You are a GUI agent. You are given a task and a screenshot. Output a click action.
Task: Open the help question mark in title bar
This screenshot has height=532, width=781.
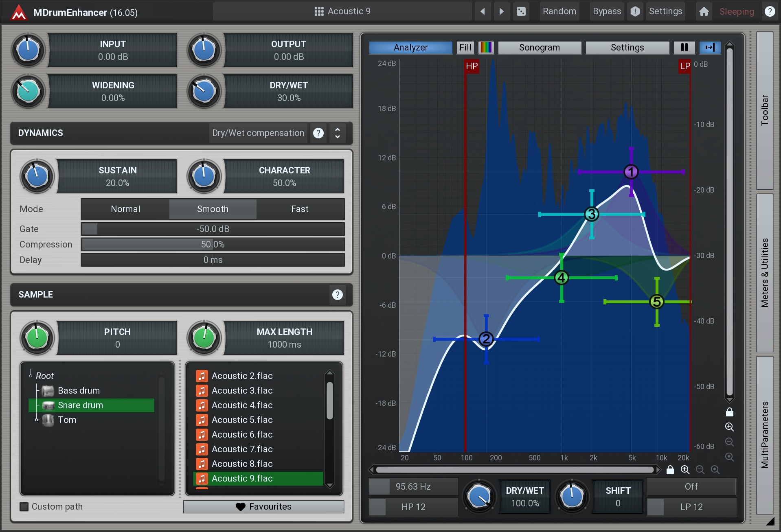(x=770, y=11)
